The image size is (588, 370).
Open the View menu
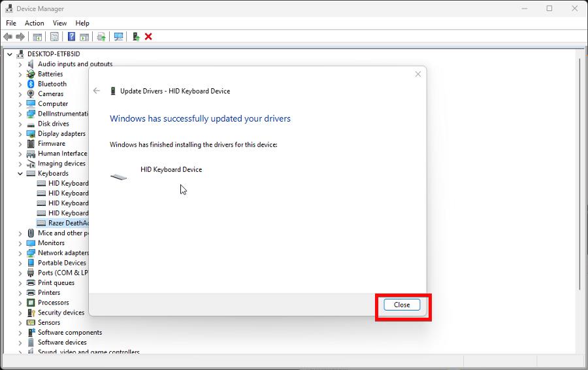[x=59, y=24]
